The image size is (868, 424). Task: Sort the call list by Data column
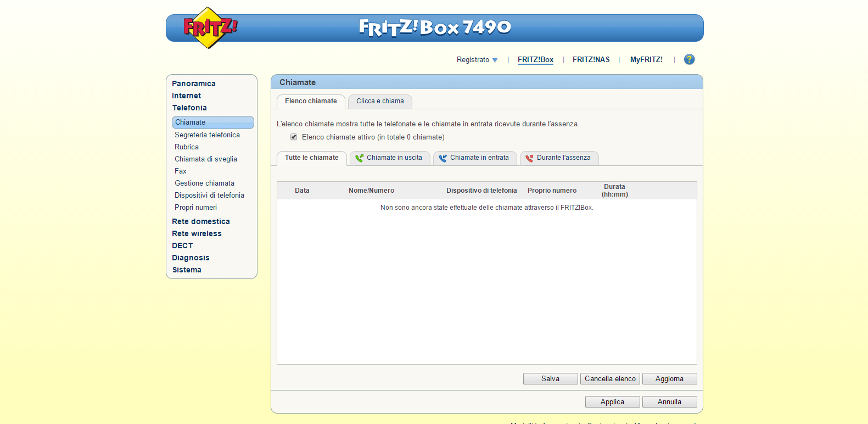point(302,191)
